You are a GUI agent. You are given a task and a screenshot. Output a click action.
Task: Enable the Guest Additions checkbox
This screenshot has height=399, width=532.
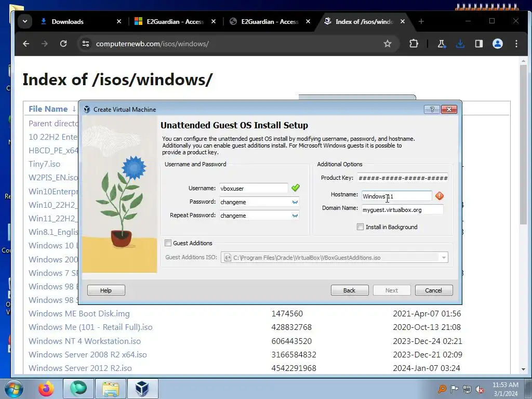pos(168,243)
